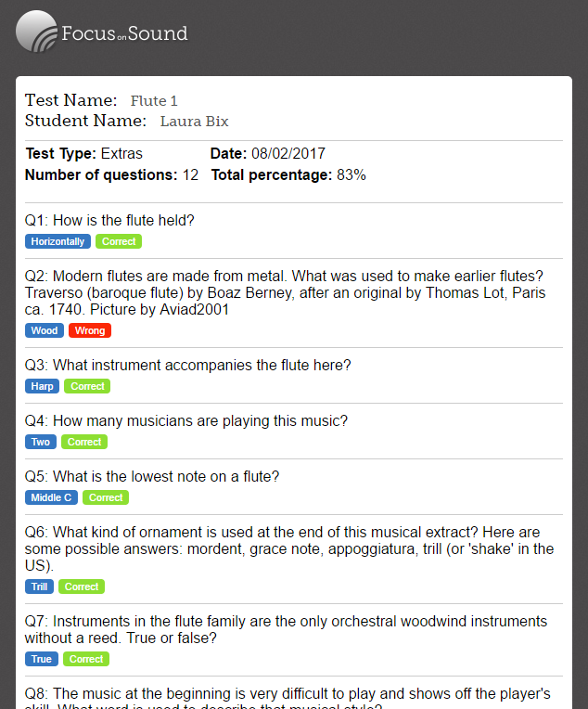Click the Correct badge beside Trill

click(82, 587)
